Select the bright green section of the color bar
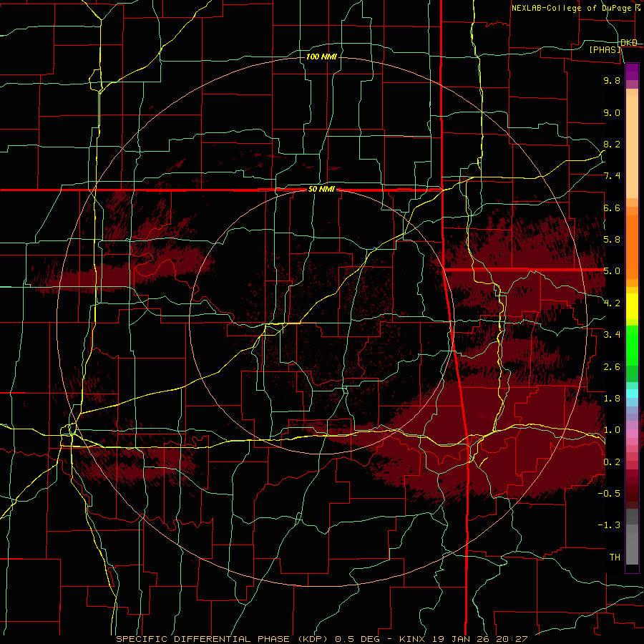This screenshot has width=644, height=644. pos(632,346)
